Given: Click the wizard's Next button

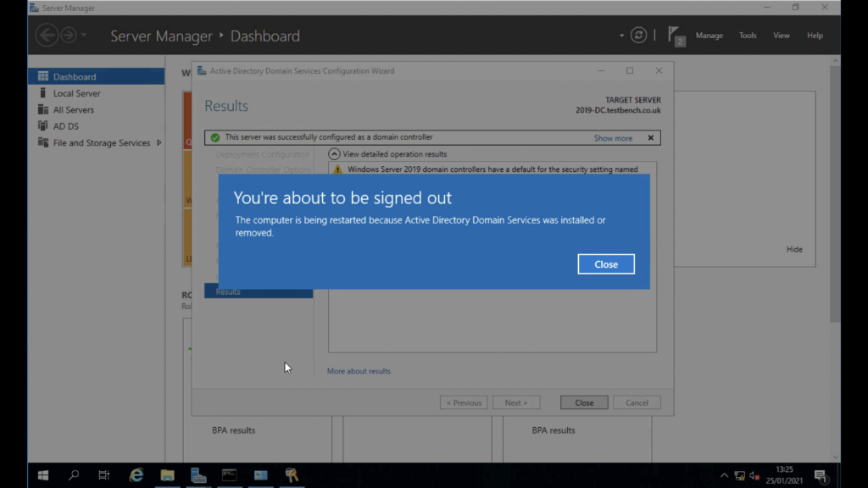Looking at the screenshot, I should pyautogui.click(x=516, y=402).
